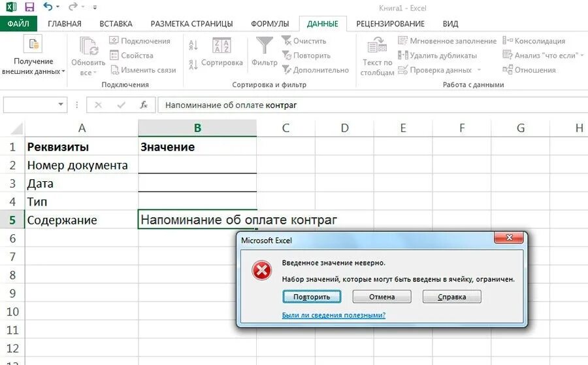Click the Отношения button
The image size is (588, 365).
point(529,70)
